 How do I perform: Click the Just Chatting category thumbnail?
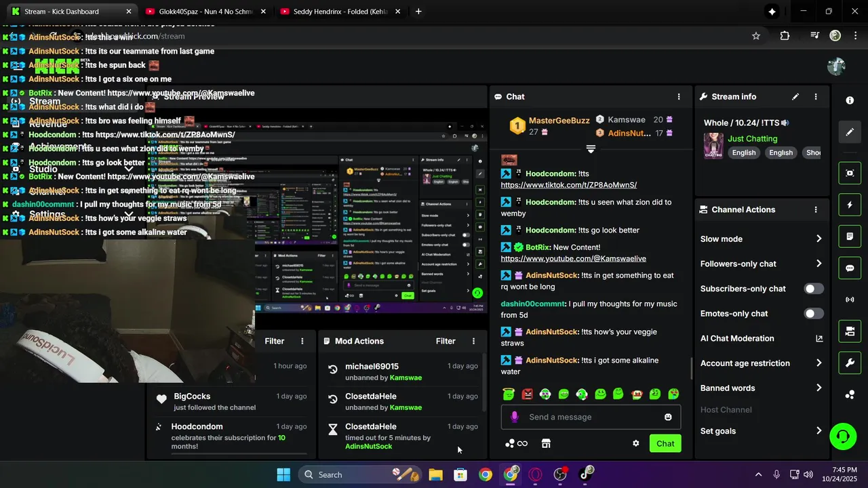[713, 146]
